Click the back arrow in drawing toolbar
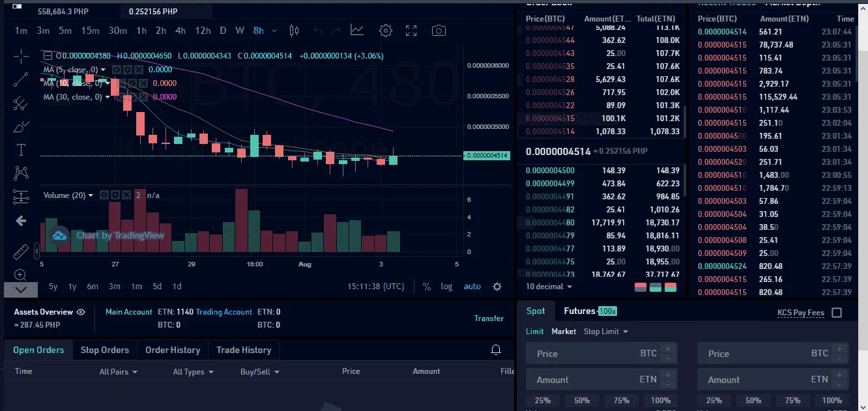 (x=21, y=221)
